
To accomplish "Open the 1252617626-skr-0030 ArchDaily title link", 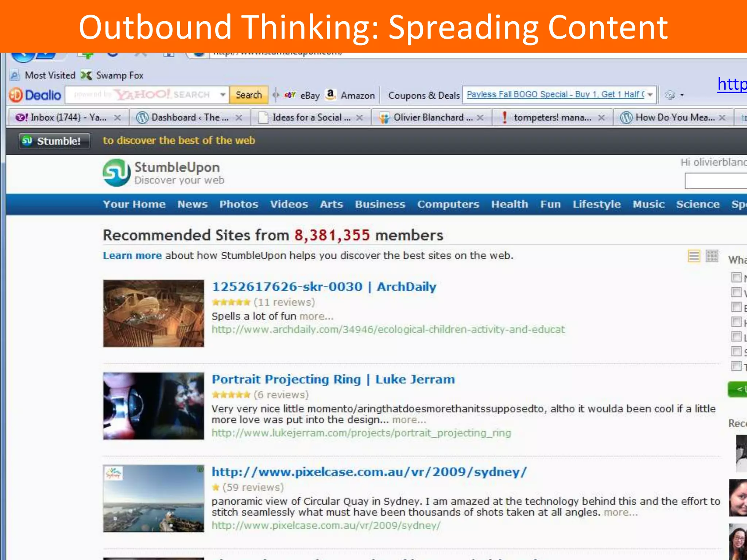I will click(324, 287).
